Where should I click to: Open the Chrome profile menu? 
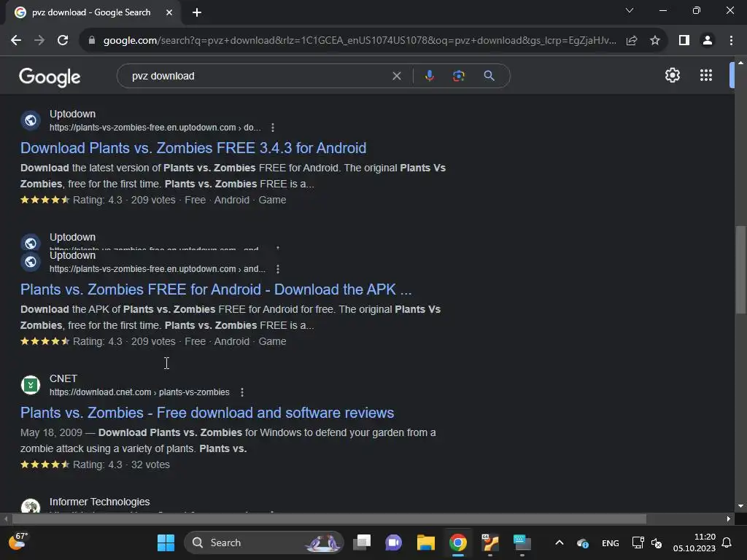pos(708,41)
